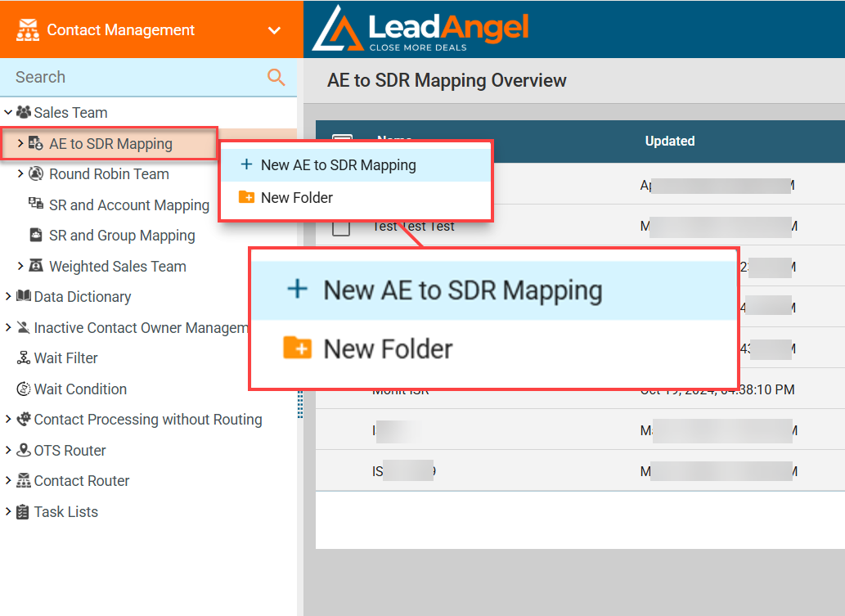This screenshot has width=845, height=616.
Task: Choose New AE to SDR Mapping option
Action: tap(338, 164)
